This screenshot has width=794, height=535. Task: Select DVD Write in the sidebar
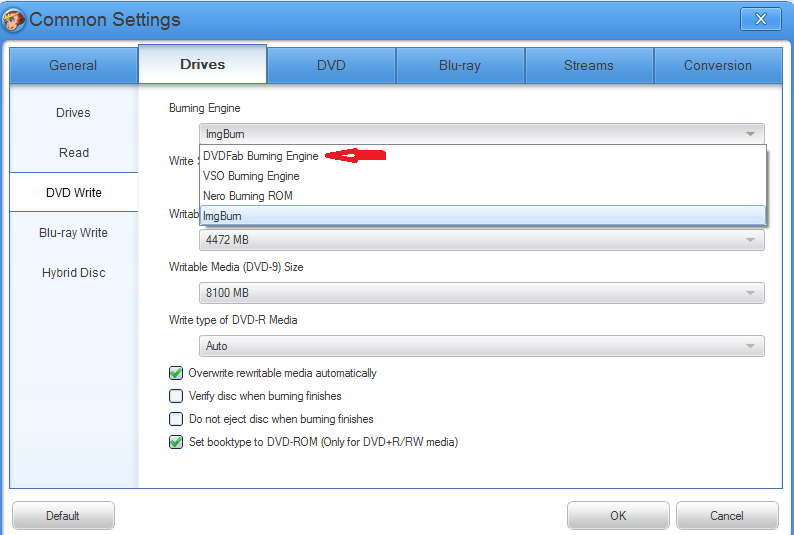click(x=73, y=192)
